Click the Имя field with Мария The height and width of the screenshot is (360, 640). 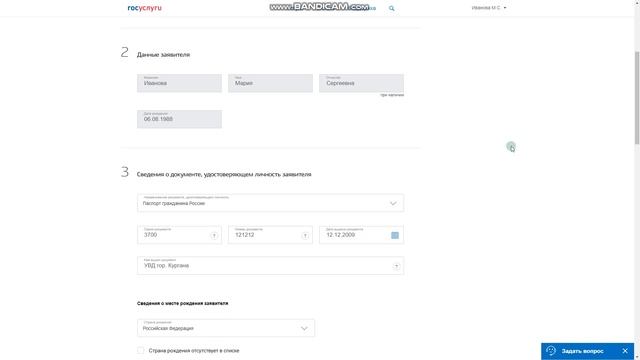click(x=270, y=83)
